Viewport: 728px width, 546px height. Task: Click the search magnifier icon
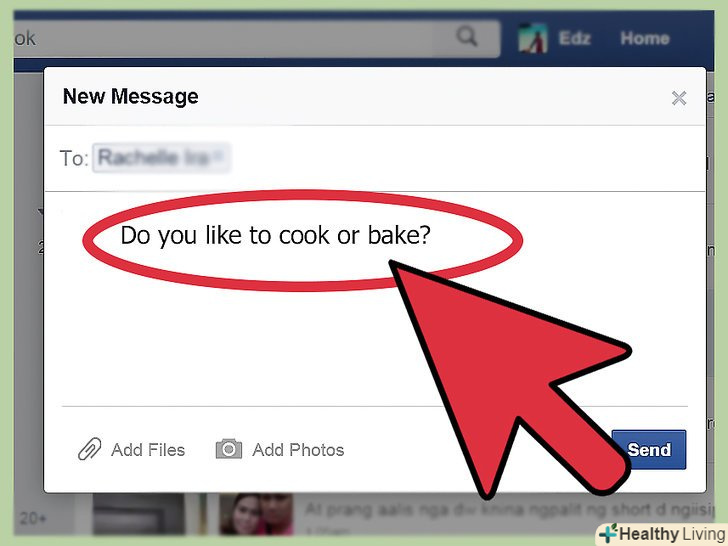(x=467, y=36)
